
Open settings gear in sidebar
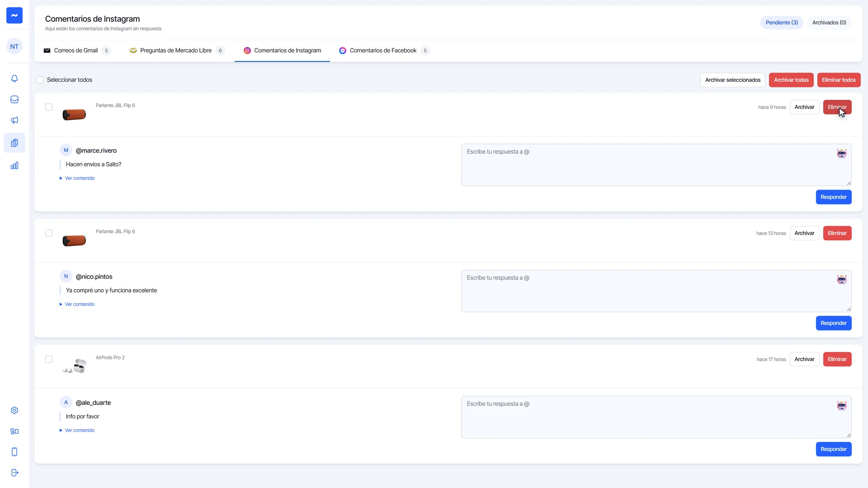tap(14, 410)
